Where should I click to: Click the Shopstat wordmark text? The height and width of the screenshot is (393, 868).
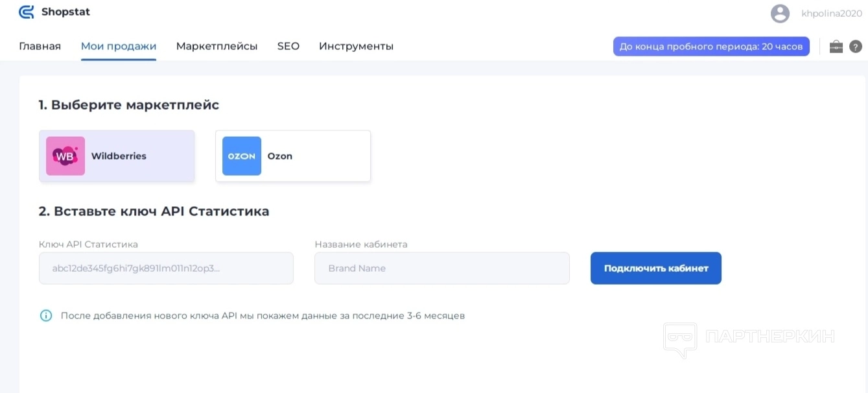point(65,12)
